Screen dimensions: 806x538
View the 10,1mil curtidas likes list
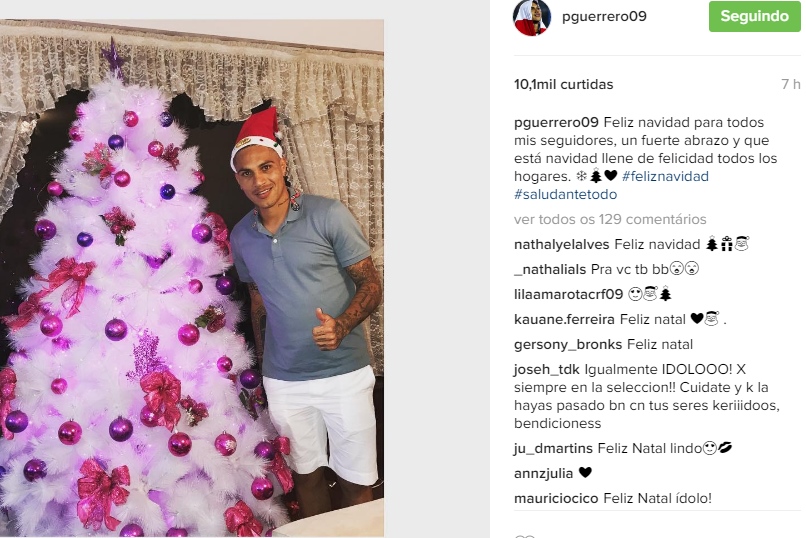(563, 84)
